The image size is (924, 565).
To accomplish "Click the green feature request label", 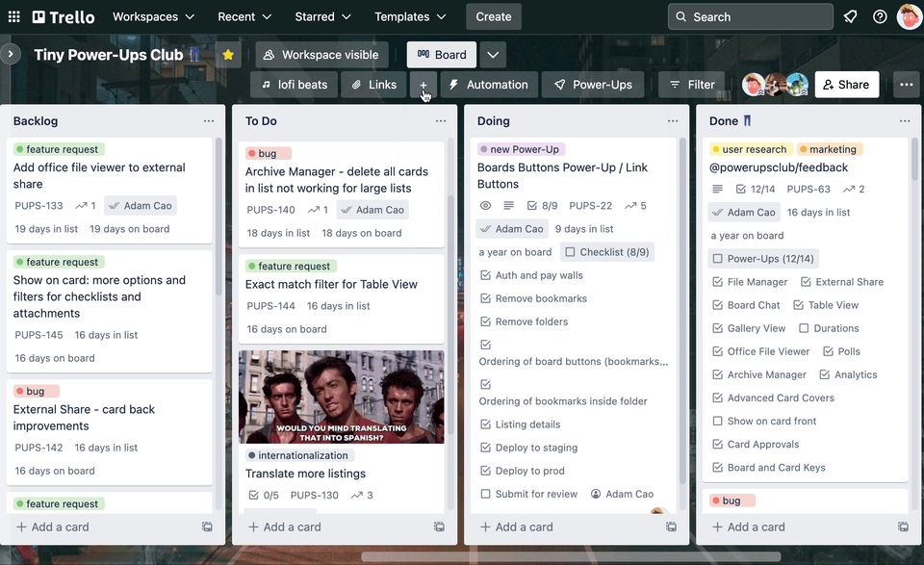I will [59, 149].
